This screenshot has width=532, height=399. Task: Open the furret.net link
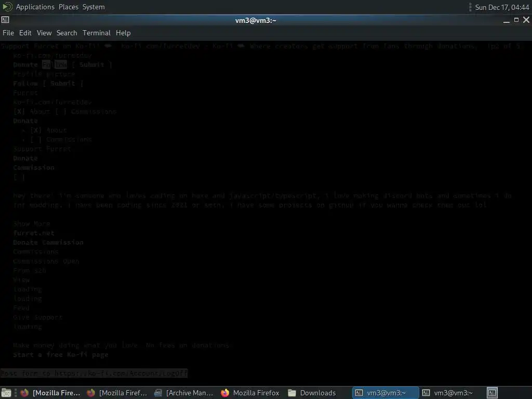[34, 233]
